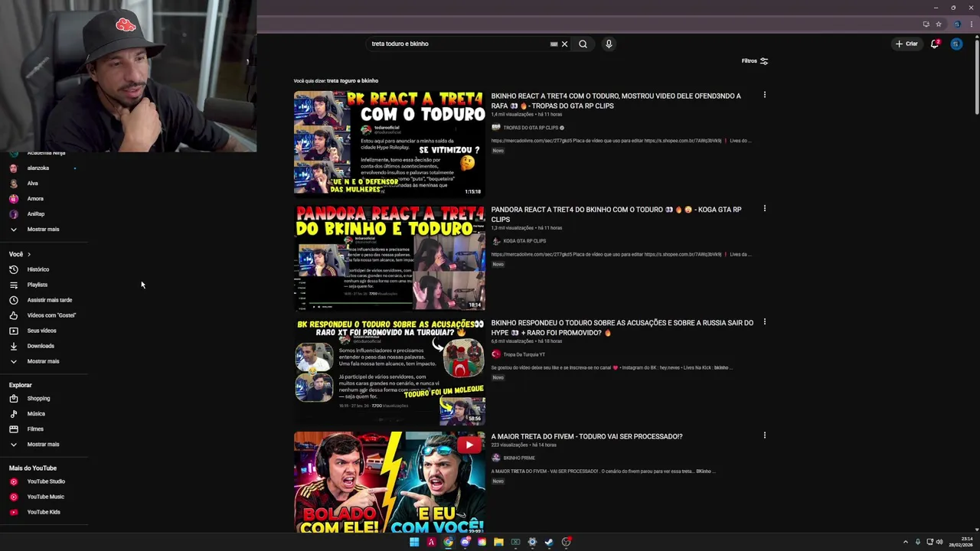This screenshot has width=980, height=551.
Task: Open taskbar volume control
Action: point(939,542)
